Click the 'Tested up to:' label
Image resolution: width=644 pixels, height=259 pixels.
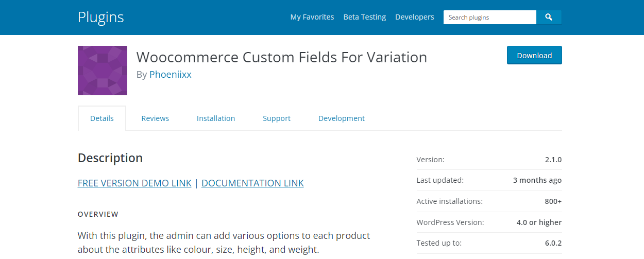[x=439, y=243]
